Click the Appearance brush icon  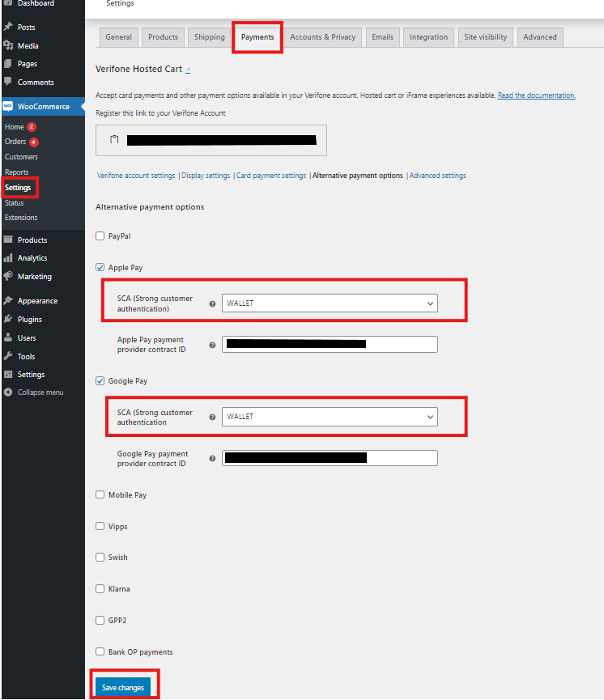(x=8, y=300)
